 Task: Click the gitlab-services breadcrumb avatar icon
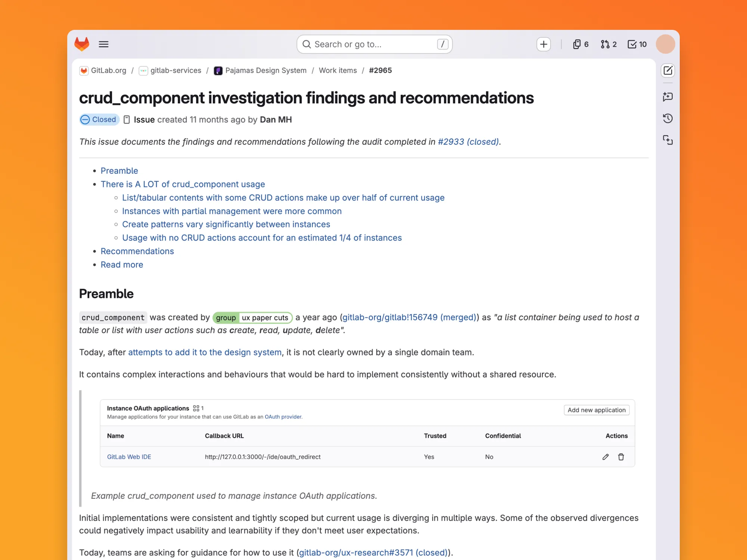[x=143, y=71]
